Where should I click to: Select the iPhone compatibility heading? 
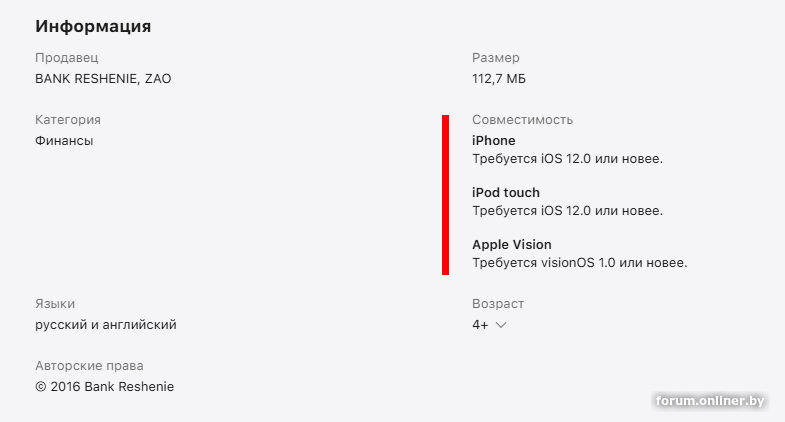494,141
